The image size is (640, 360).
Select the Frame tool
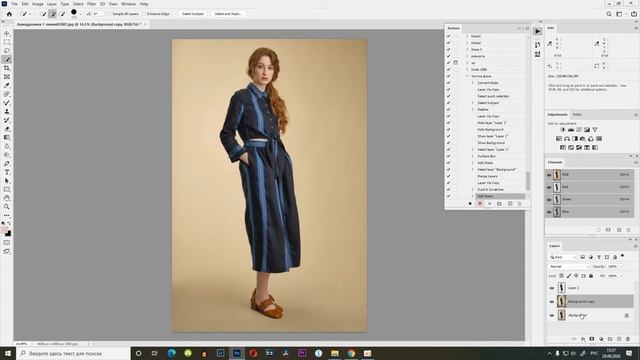(7, 77)
